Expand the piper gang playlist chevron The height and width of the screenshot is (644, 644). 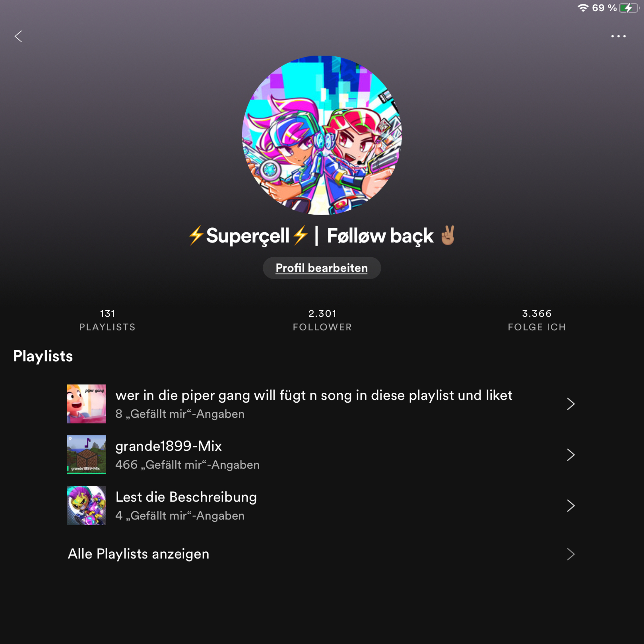pos(571,404)
